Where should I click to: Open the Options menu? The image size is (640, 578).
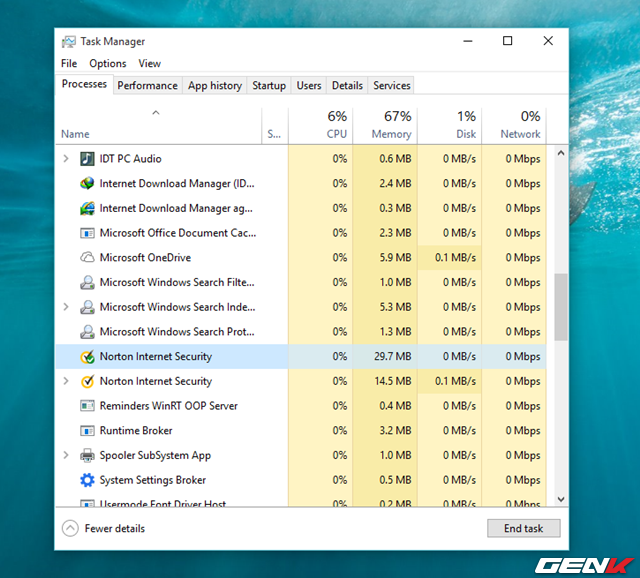(x=108, y=63)
